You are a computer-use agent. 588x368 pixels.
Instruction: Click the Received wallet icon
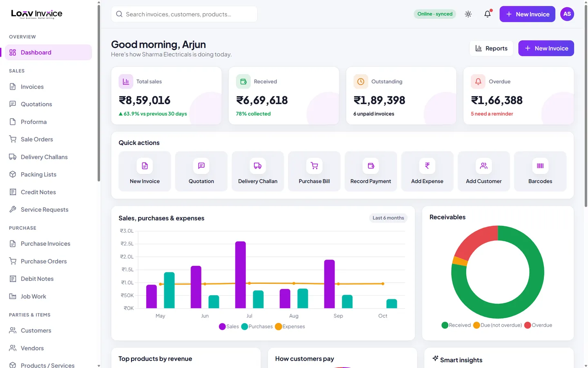tap(243, 81)
